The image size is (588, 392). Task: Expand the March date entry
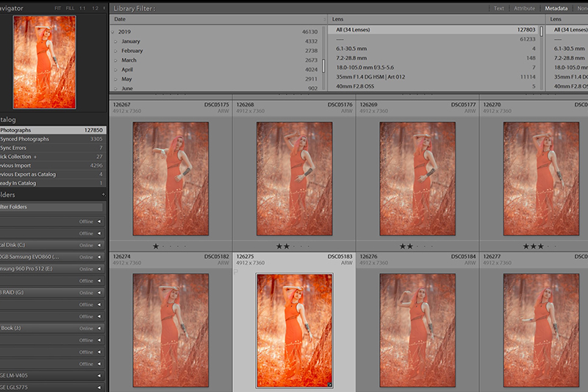(115, 60)
